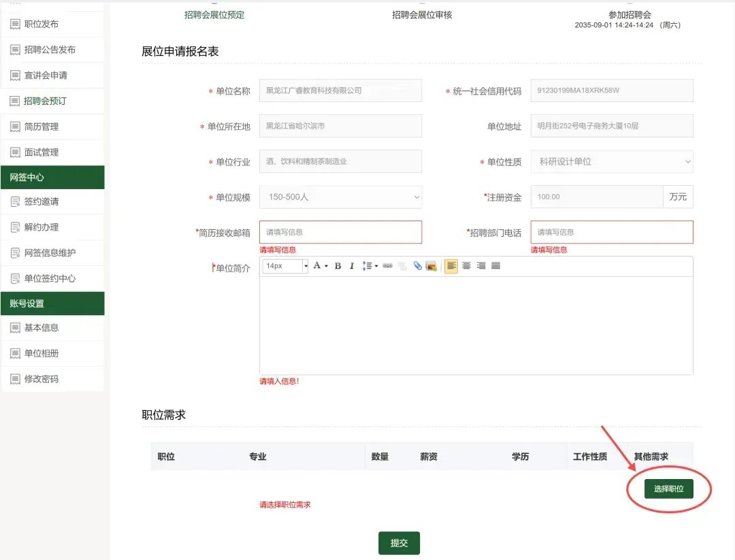Click the 提交 button

399,543
